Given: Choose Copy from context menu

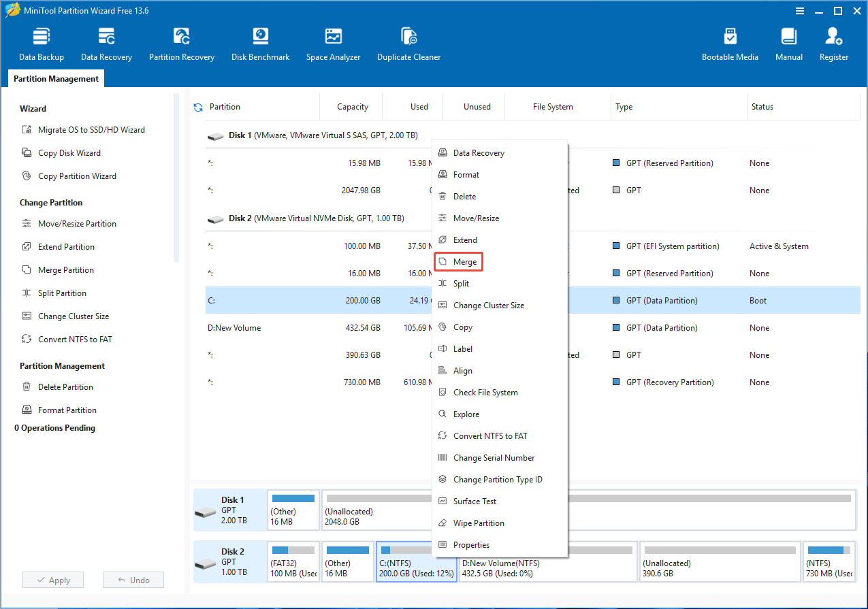Looking at the screenshot, I should coord(500,327).
